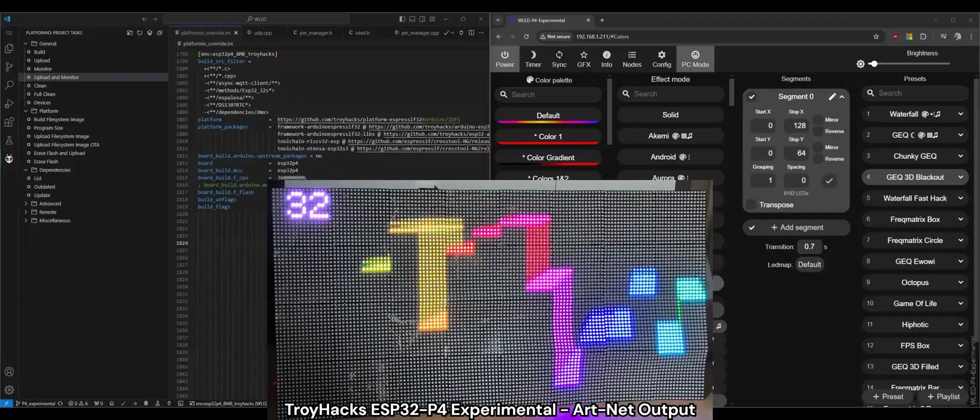The height and width of the screenshot is (420, 980).
Task: Click the WLED Power button
Action: click(504, 59)
